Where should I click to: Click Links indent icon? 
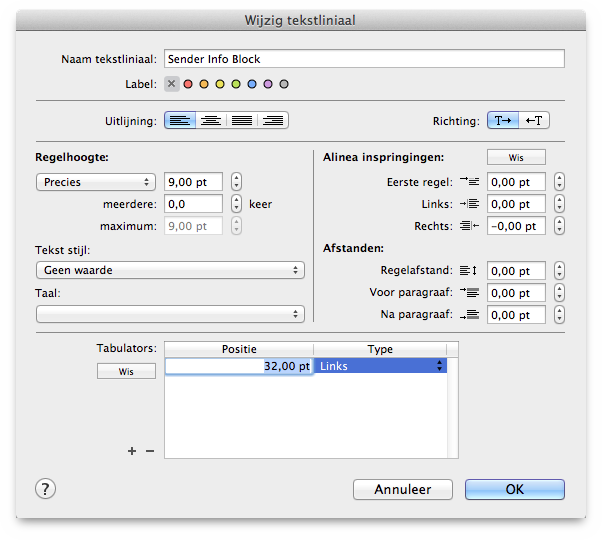pos(469,203)
